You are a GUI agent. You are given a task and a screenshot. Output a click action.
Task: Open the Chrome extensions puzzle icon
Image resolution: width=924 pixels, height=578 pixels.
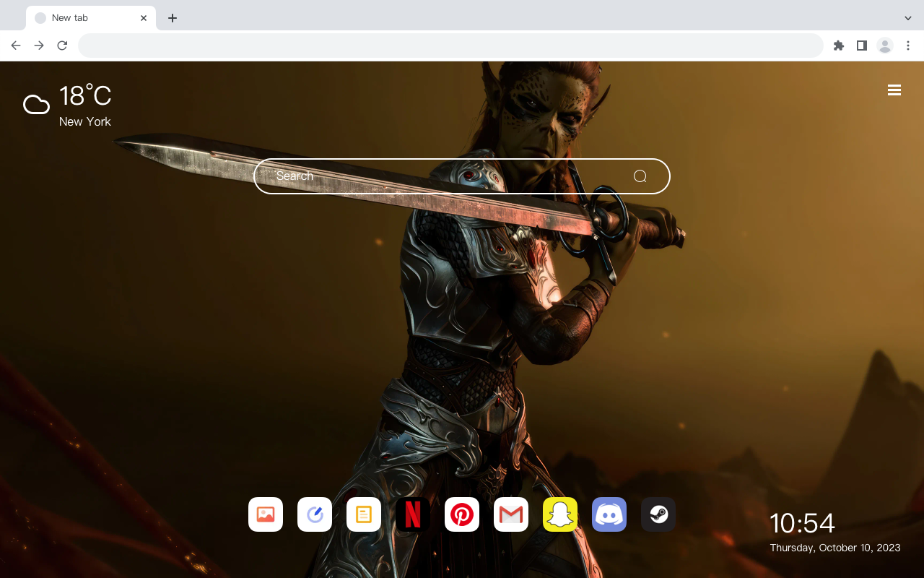point(839,46)
